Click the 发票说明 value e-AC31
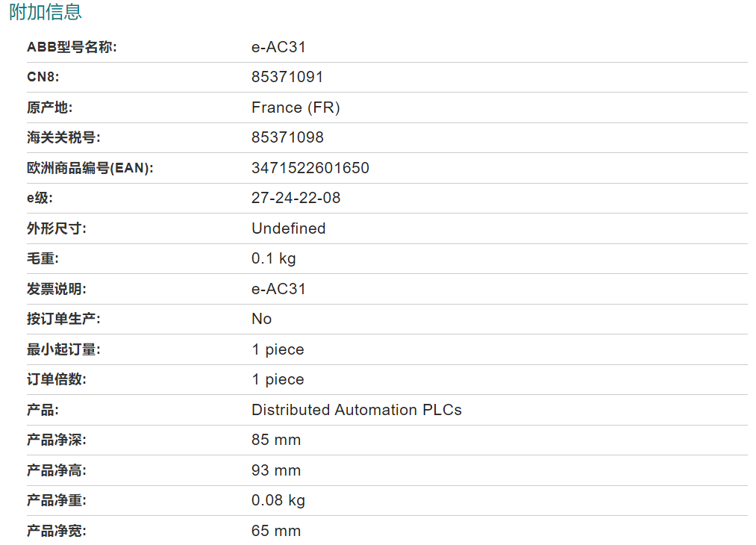Viewport: 756px width, 545px height. 278,289
